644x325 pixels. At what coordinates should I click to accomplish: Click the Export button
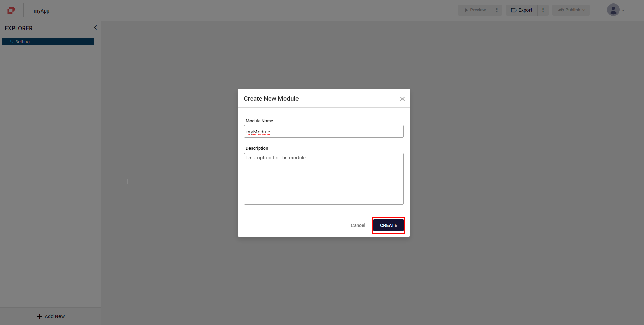pyautogui.click(x=522, y=10)
